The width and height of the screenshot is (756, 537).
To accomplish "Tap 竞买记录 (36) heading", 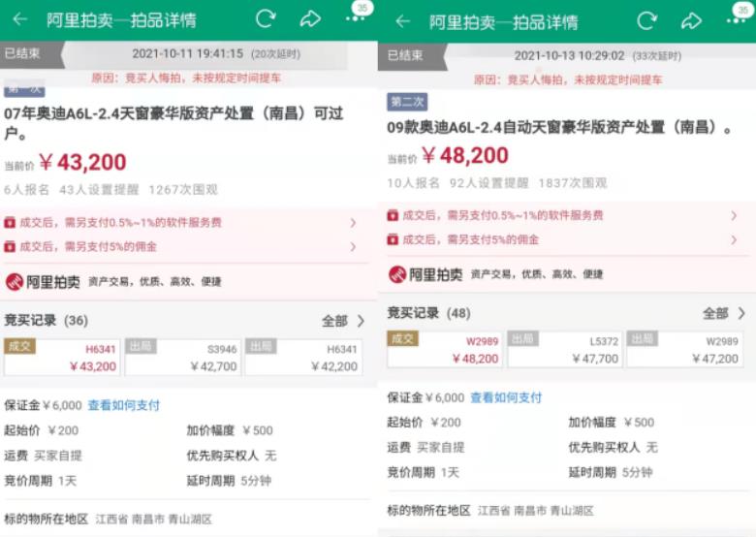I will (x=46, y=321).
